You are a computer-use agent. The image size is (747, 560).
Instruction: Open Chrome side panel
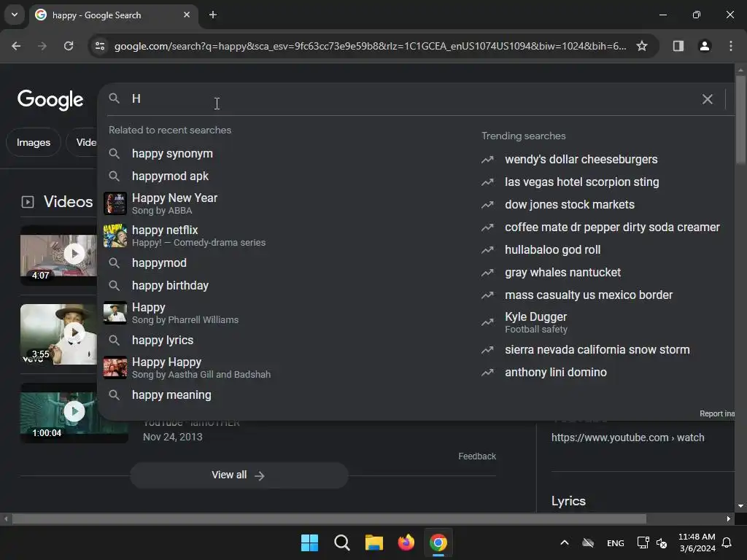(678, 46)
